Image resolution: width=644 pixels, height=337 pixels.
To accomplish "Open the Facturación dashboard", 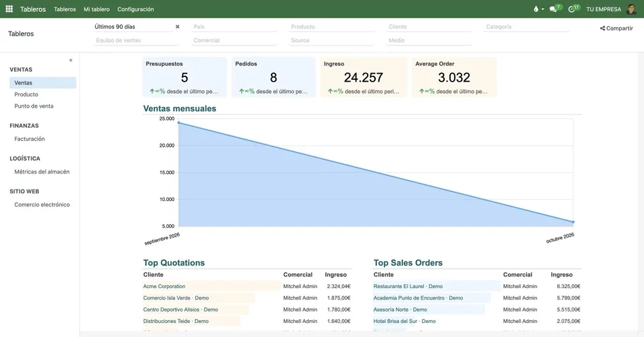I will point(30,139).
